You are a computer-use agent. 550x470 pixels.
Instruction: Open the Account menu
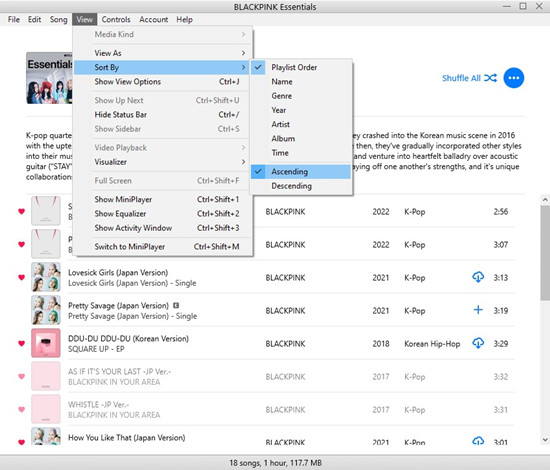point(153,20)
